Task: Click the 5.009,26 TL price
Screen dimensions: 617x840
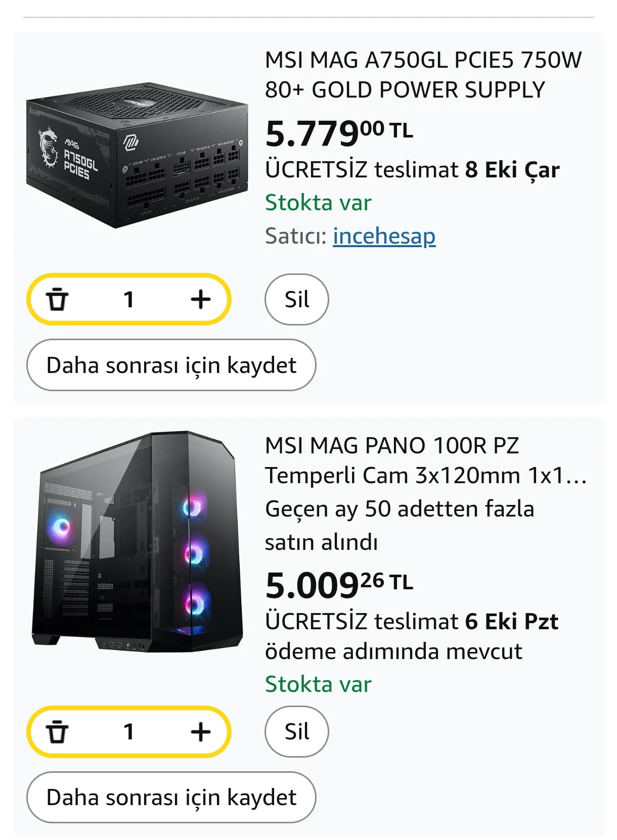Action: tap(339, 585)
